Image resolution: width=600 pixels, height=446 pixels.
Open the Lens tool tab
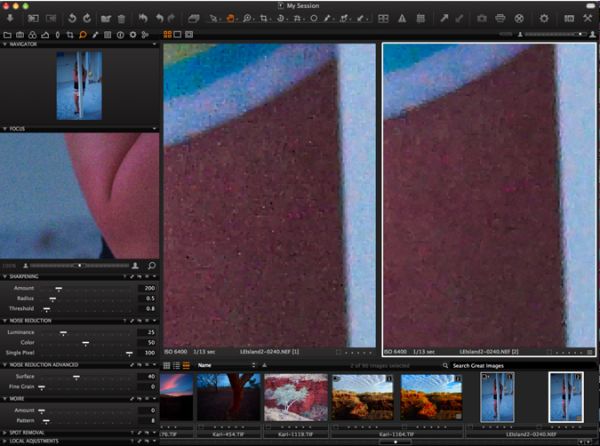coord(57,35)
